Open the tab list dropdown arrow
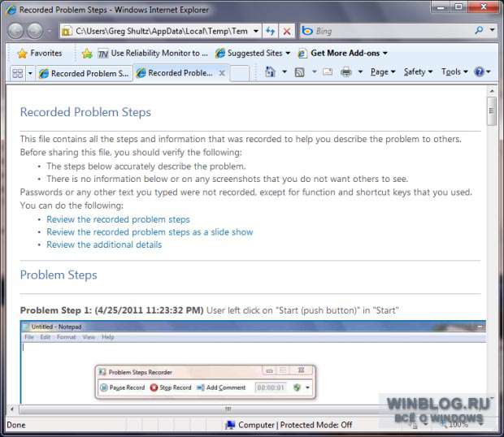504x437 pixels. (30, 73)
